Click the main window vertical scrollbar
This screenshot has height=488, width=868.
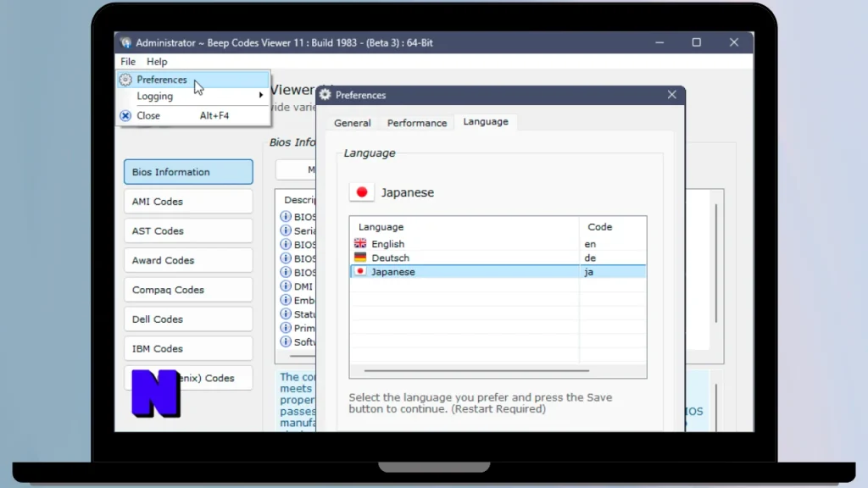716,263
